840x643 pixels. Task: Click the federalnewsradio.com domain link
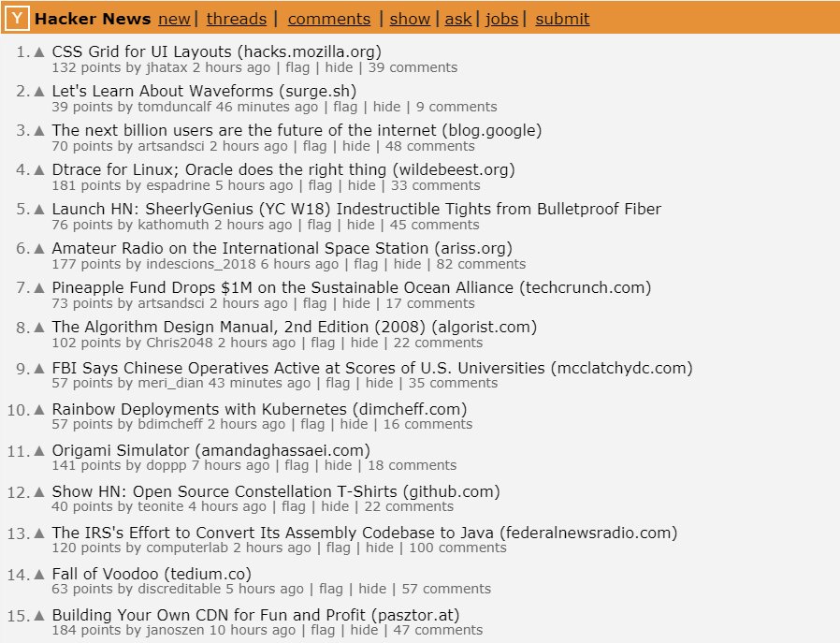coord(588,533)
